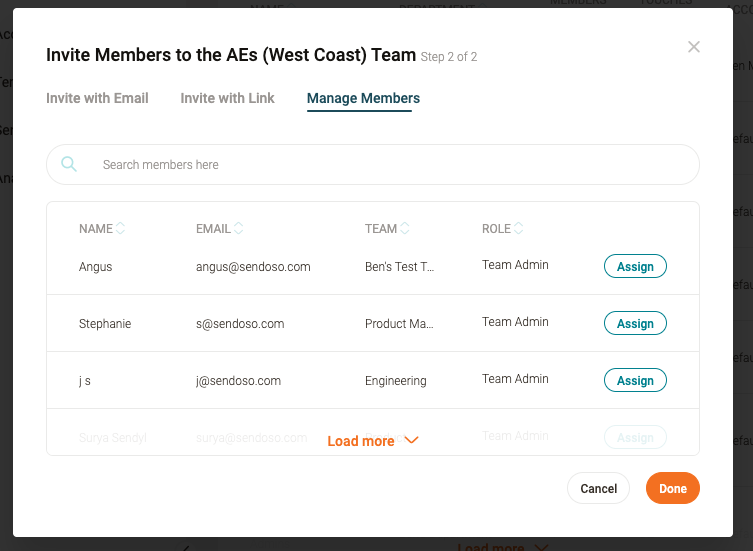Focus the Search members here field
753x551 pixels.
(x=373, y=164)
